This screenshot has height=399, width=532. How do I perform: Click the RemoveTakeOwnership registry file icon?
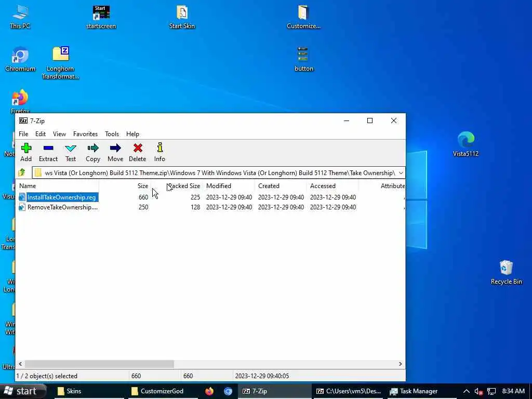pos(22,207)
